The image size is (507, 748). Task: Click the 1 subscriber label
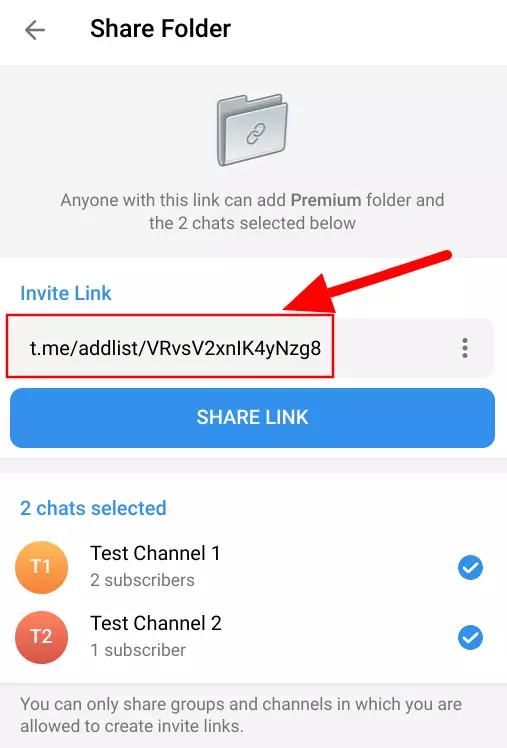[138, 650]
